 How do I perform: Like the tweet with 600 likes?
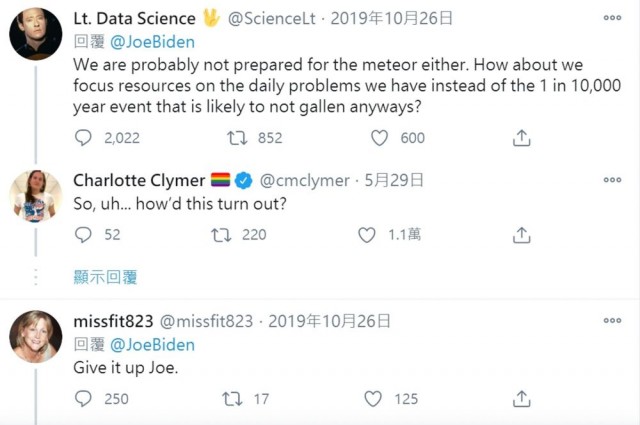379,138
